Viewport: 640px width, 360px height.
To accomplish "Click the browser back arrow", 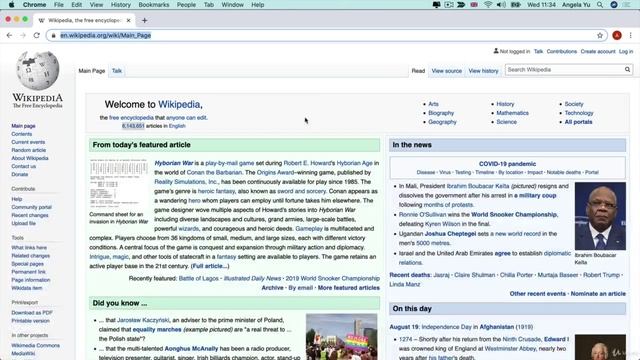I will point(9,36).
